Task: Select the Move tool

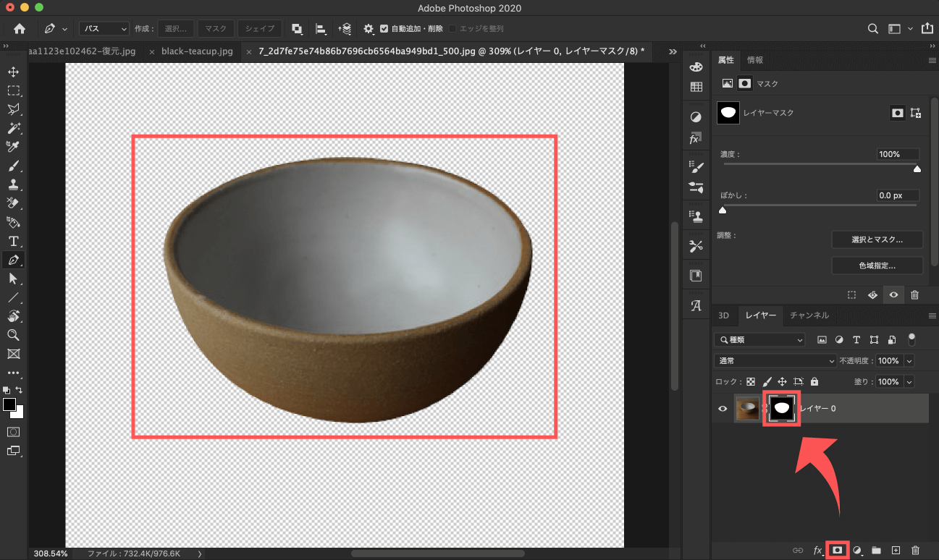Action: [x=14, y=72]
